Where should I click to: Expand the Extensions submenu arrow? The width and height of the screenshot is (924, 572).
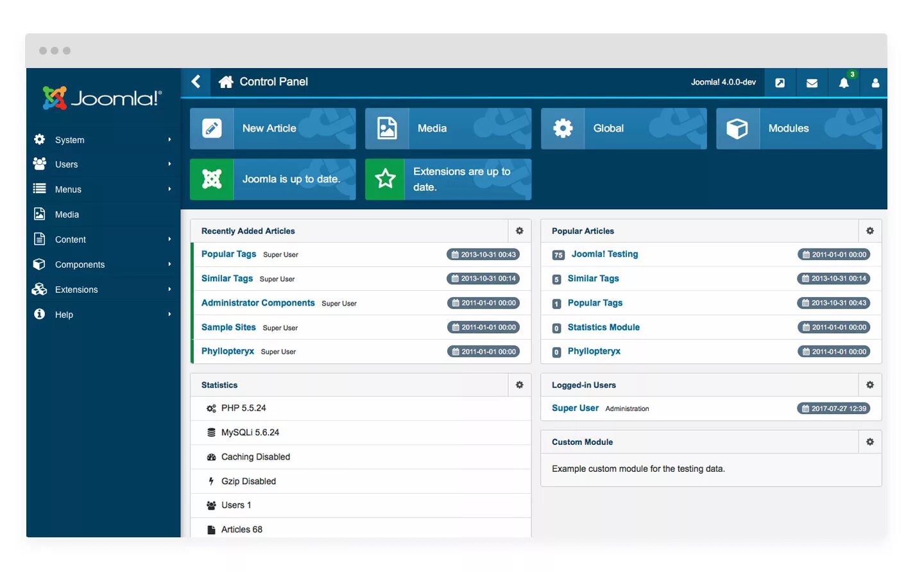click(170, 290)
